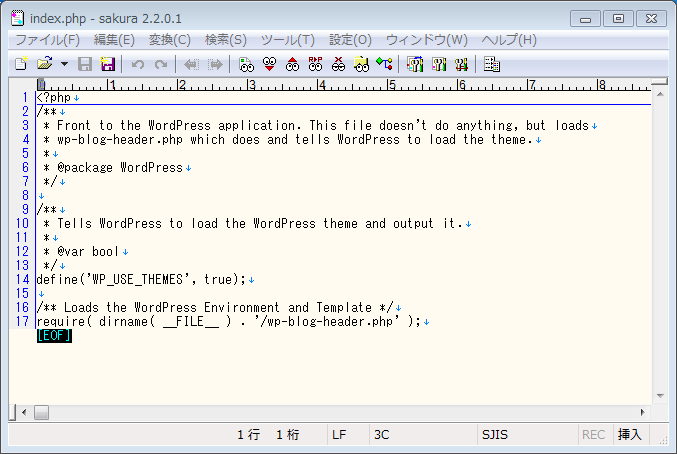Open the type settings tools icon

pyautogui.click(x=439, y=64)
